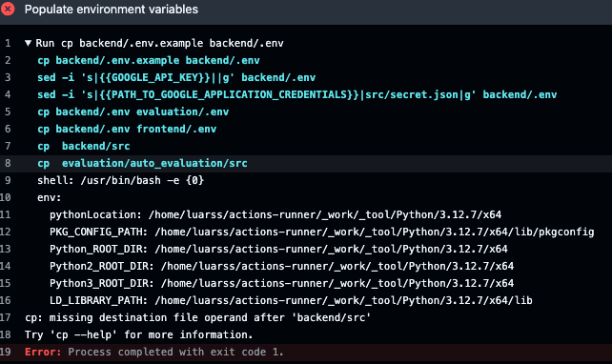The height and width of the screenshot is (364, 612).
Task: Click the red failed-step status icon
Action: (x=8, y=9)
